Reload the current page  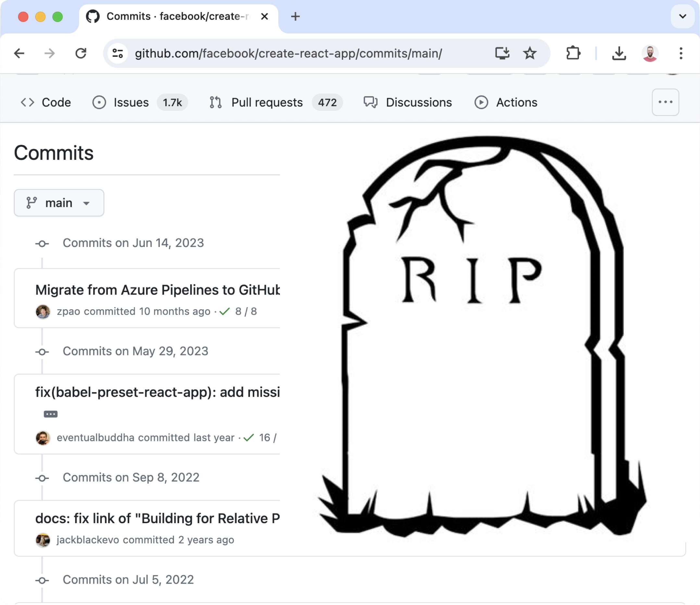[x=81, y=53]
